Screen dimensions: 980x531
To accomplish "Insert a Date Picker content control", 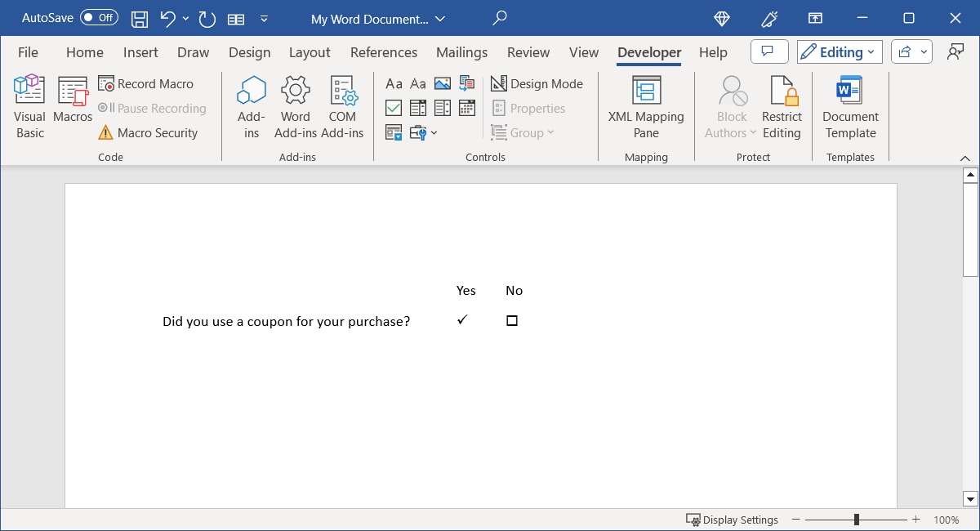I will 466,107.
